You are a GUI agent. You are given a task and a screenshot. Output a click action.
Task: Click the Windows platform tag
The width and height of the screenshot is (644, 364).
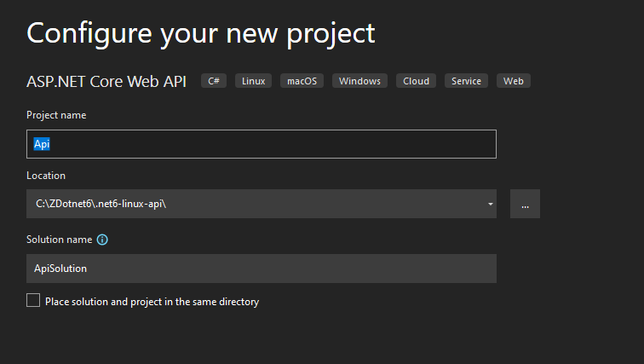tap(359, 81)
